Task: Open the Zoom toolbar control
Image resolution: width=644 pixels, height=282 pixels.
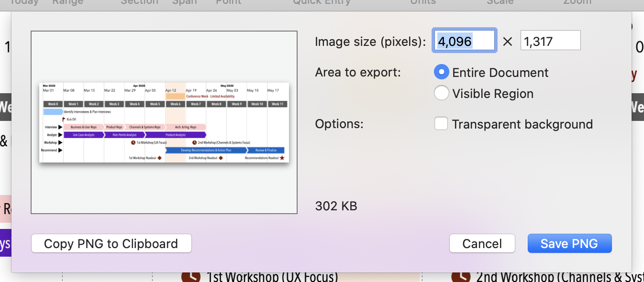Action: click(577, 2)
